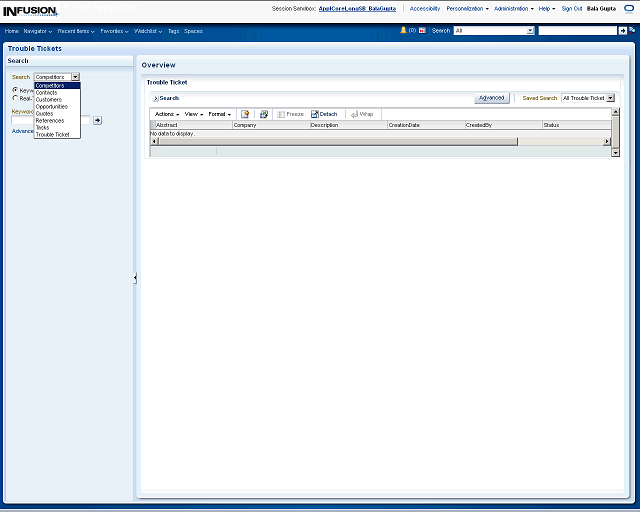Go to the Home menu item
Image resolution: width=640 pixels, height=512 pixels.
click(11, 31)
